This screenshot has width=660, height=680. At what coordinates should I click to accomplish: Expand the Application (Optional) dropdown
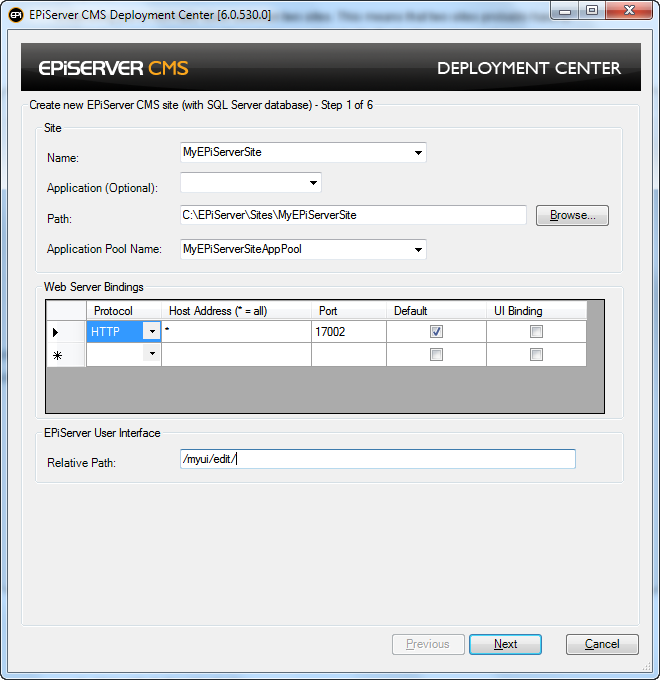pos(313,183)
